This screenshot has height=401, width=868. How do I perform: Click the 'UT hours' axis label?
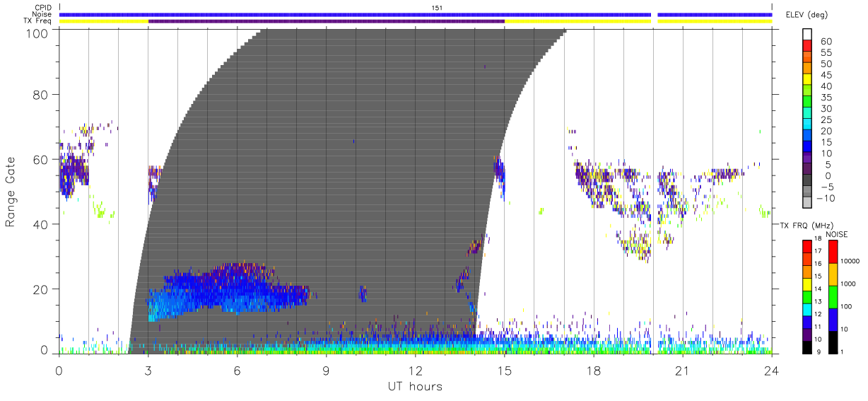tap(414, 386)
